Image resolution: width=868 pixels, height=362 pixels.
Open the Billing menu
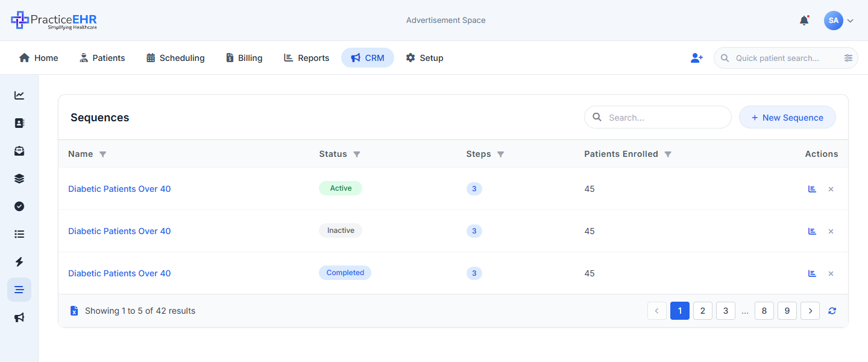(x=244, y=58)
